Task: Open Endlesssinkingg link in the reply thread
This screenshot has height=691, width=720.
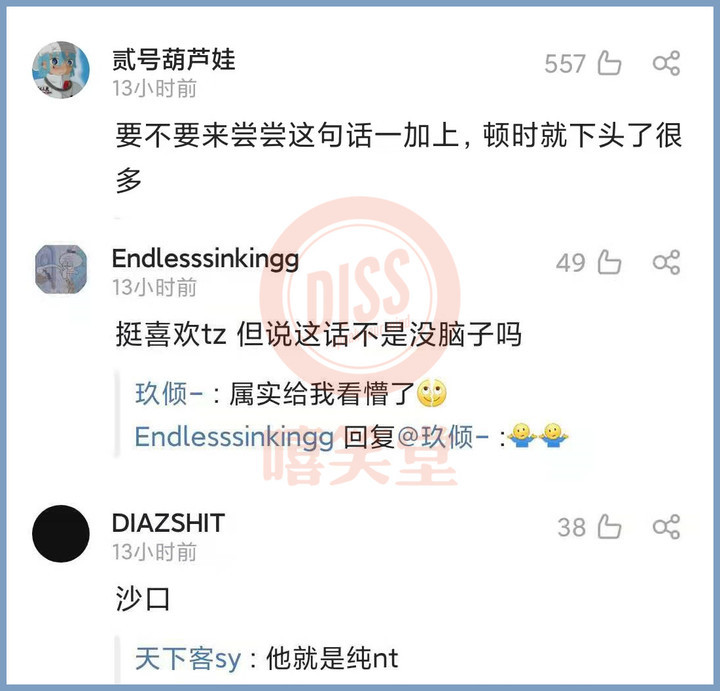Action: coord(234,437)
